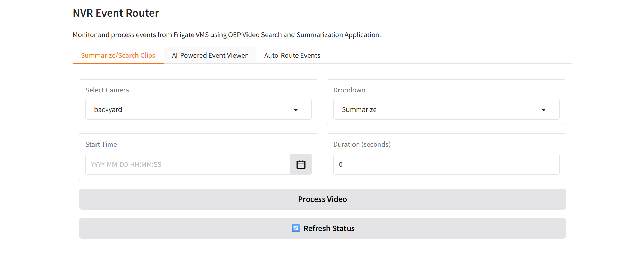Click the NVR Event Router heading
Viewport: 644px width, 269px height.
(116, 13)
